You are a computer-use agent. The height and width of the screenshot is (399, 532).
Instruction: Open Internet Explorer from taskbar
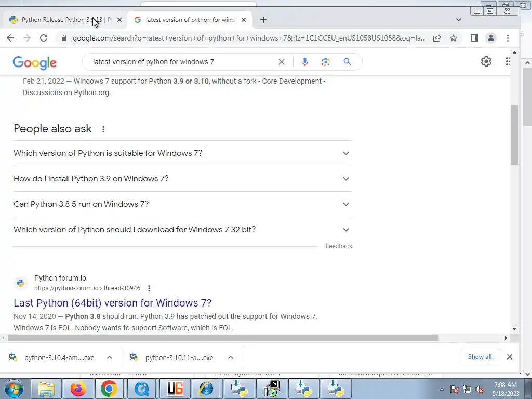coord(206,389)
